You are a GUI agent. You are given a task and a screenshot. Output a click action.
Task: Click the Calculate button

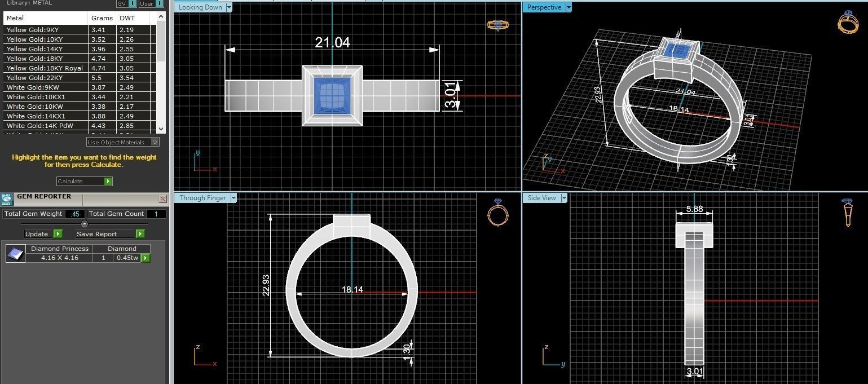coord(84,181)
